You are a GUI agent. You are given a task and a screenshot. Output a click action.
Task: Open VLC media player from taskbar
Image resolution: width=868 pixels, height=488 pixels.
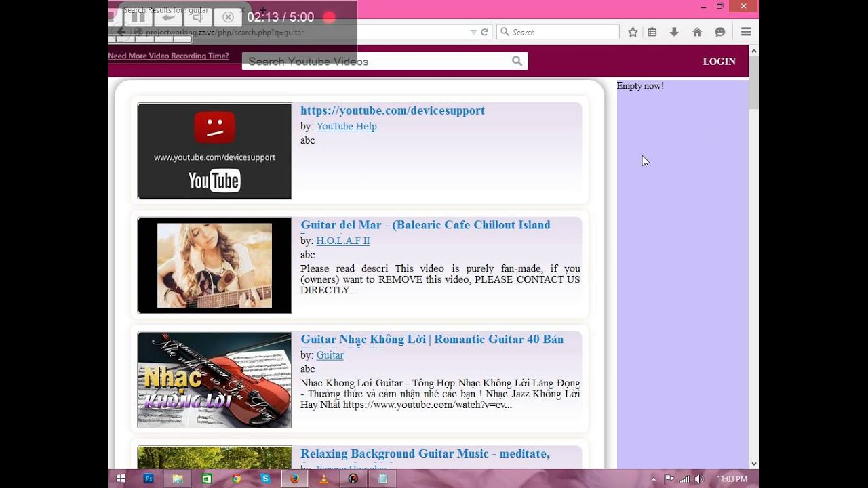coord(323,479)
